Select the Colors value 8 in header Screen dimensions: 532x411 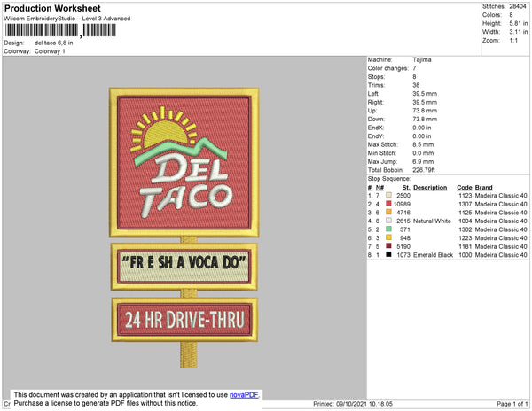[x=511, y=15]
